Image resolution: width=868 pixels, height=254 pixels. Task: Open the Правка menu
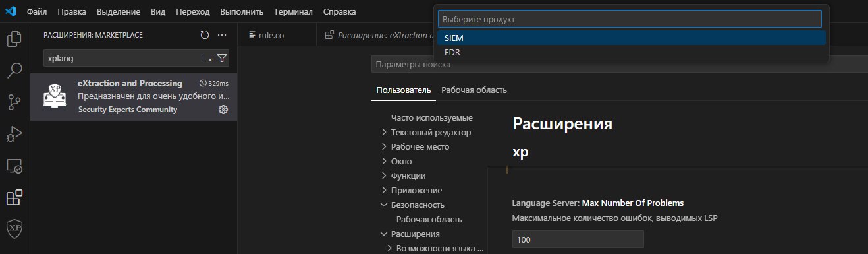point(72,12)
